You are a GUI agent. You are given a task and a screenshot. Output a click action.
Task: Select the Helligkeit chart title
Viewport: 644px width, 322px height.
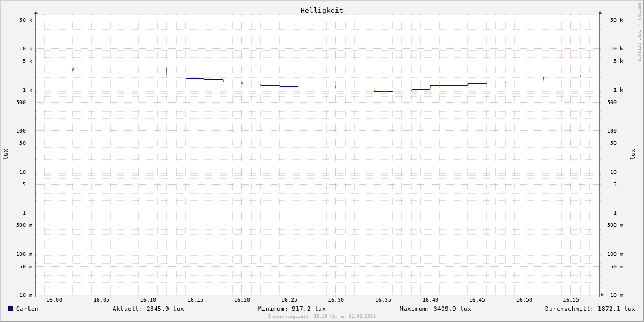tap(321, 10)
